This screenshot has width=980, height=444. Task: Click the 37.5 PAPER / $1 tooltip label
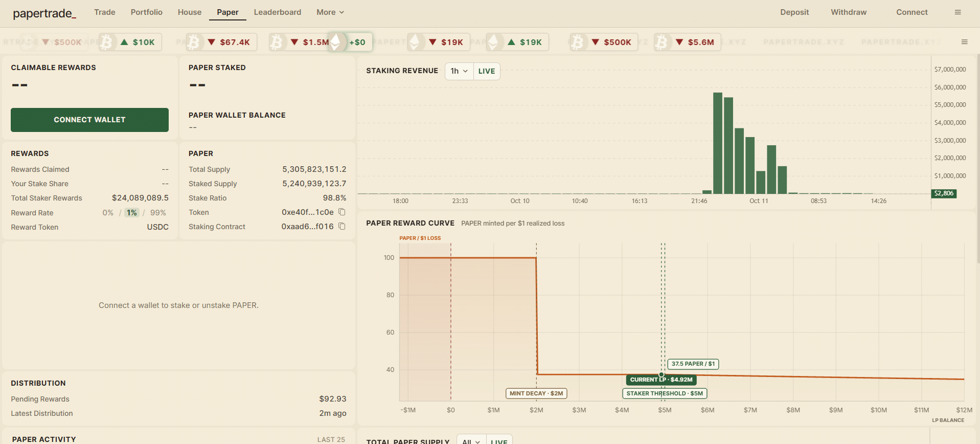(693, 364)
